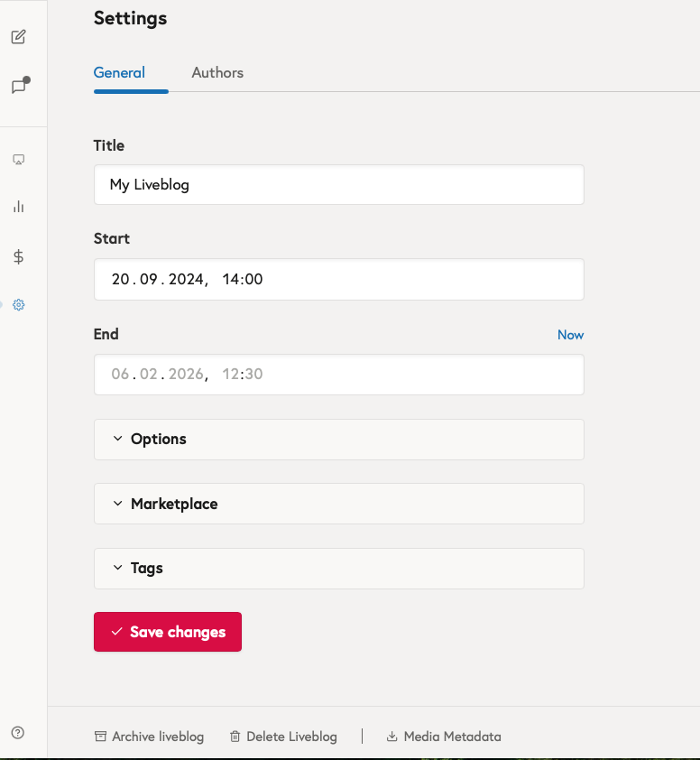Select the monetization dollar icon
700x760 pixels.
click(18, 257)
